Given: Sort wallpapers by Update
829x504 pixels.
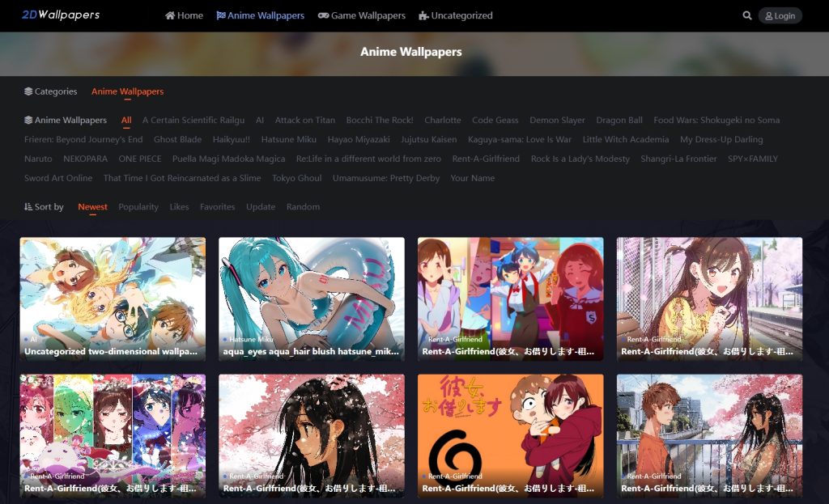Looking at the screenshot, I should coord(261,207).
